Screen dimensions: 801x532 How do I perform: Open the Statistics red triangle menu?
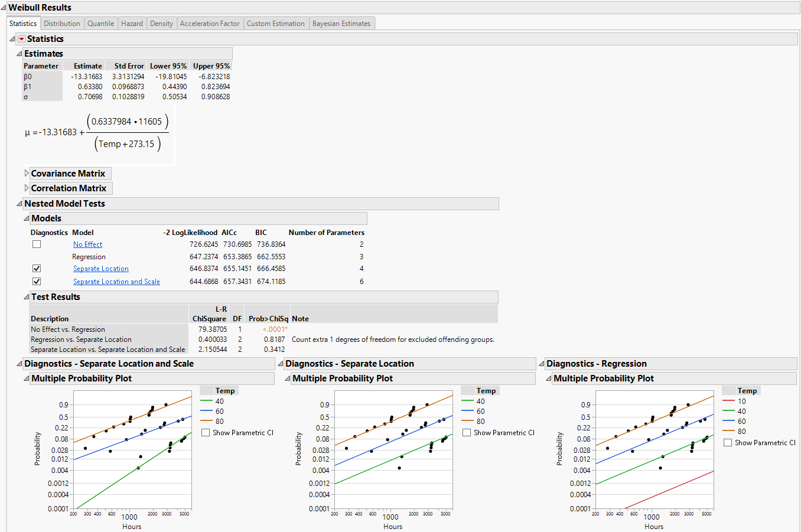22,39
